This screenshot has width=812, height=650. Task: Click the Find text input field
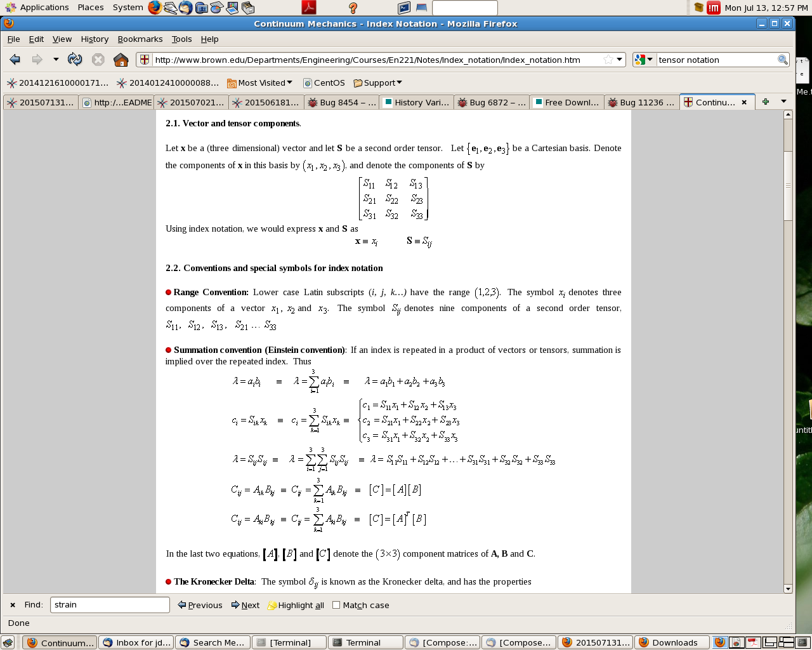[110, 605]
